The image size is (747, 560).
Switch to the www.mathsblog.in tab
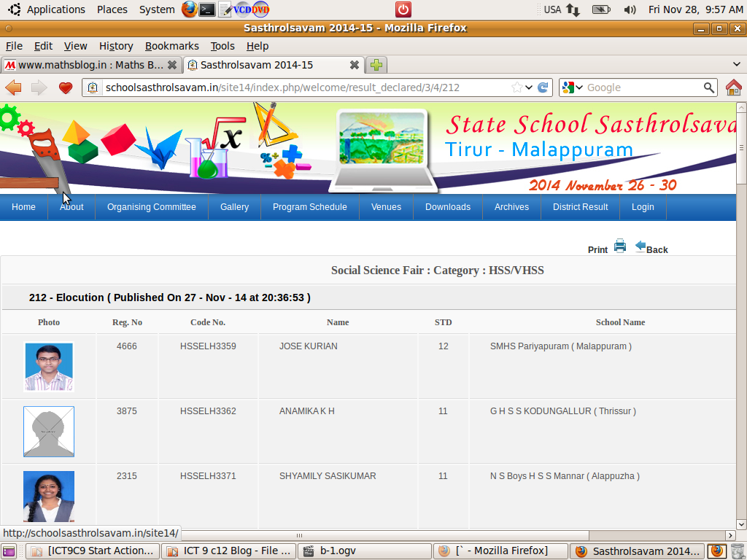[91, 65]
